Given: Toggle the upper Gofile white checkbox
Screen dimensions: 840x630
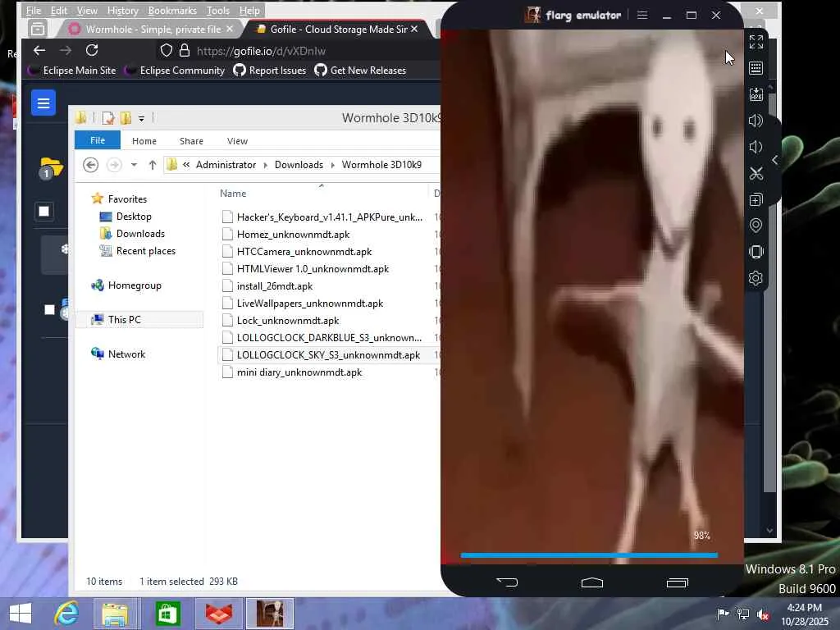Looking at the screenshot, I should [44, 211].
